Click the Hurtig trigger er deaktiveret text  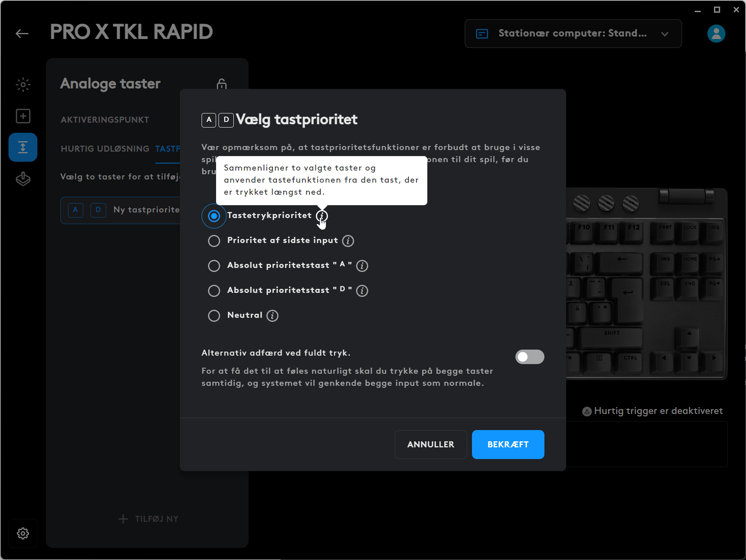[x=658, y=411]
